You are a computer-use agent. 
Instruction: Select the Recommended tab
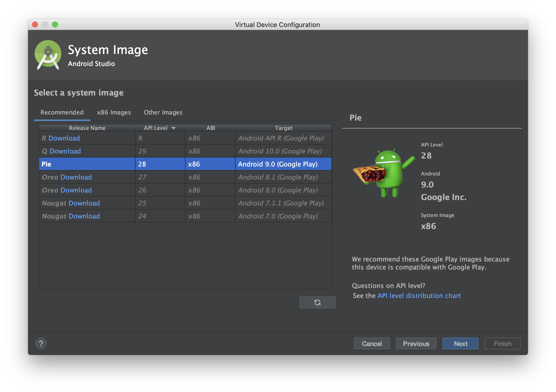point(62,112)
